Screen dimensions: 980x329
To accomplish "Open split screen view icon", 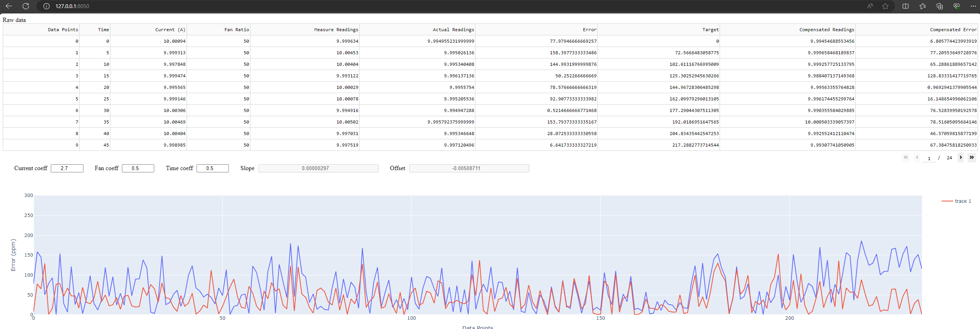I will (905, 6).
